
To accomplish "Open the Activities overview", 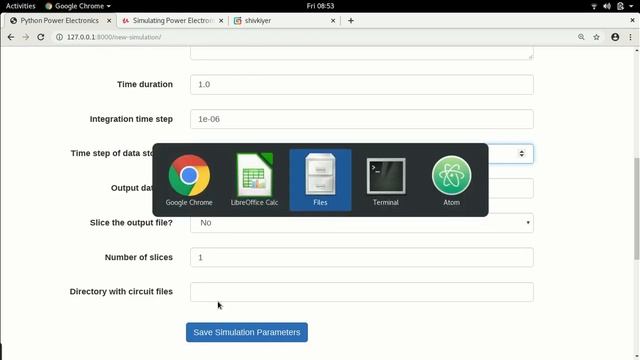I will click(x=20, y=6).
